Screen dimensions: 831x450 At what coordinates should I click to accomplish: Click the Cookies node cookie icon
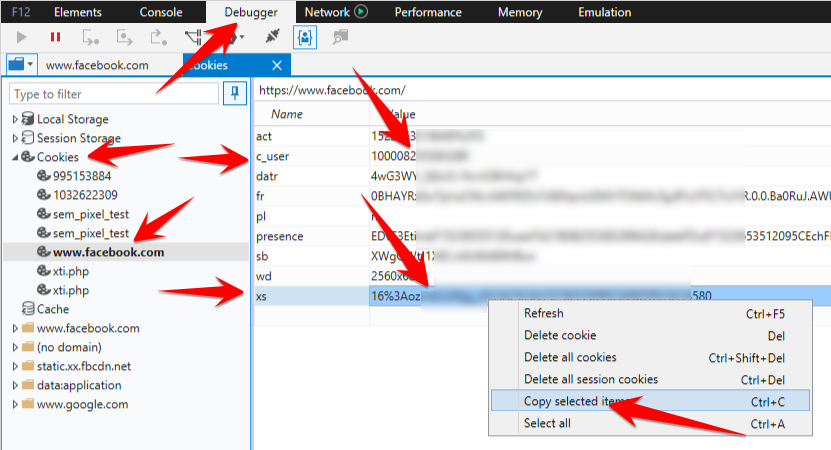click(28, 157)
